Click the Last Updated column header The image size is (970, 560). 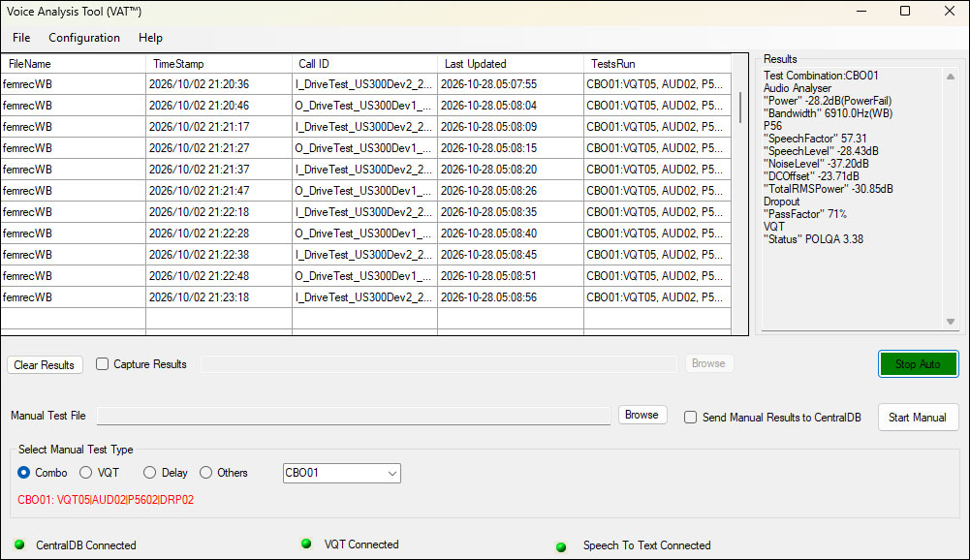click(511, 64)
